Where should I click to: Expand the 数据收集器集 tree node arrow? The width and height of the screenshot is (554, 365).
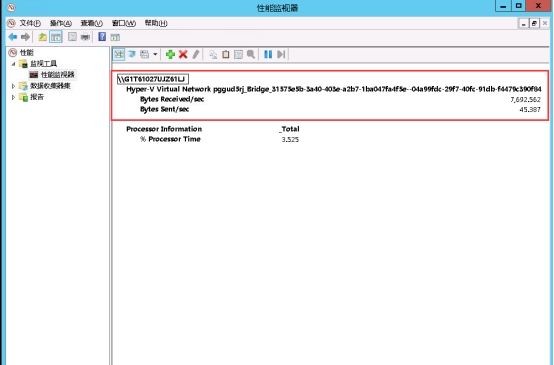(x=13, y=86)
